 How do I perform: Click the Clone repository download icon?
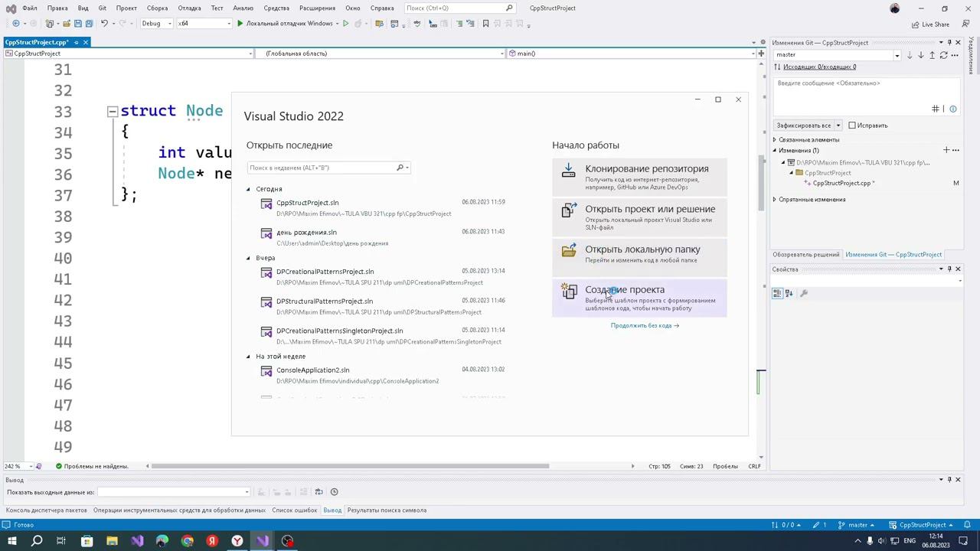(x=568, y=171)
